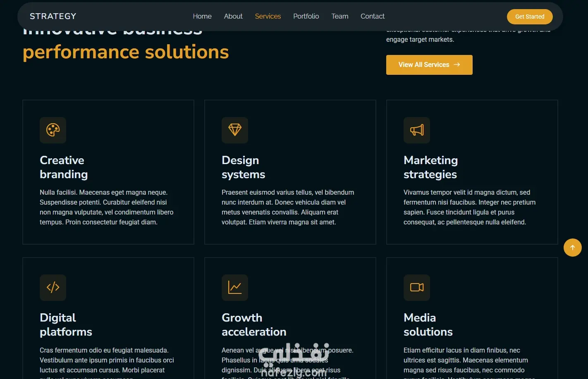Open the Portfolio navigation link
The image size is (588, 379).
[306, 16]
